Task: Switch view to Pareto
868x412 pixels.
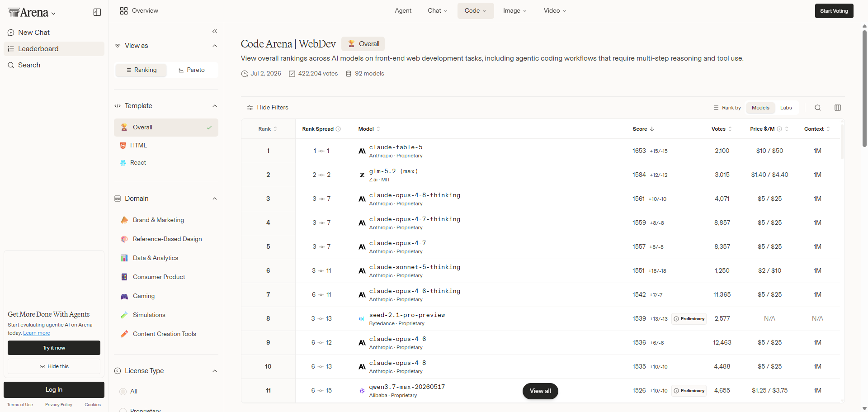Action: point(192,70)
